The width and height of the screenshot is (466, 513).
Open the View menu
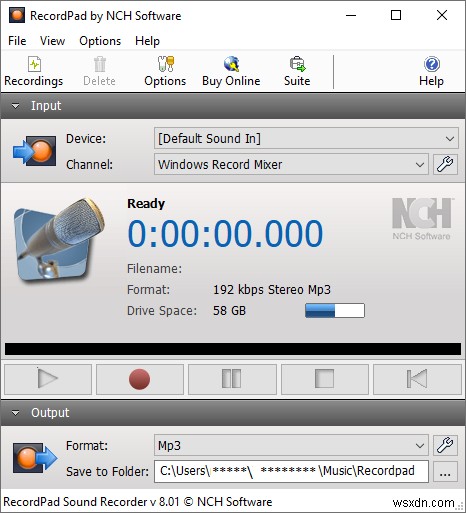pos(53,41)
